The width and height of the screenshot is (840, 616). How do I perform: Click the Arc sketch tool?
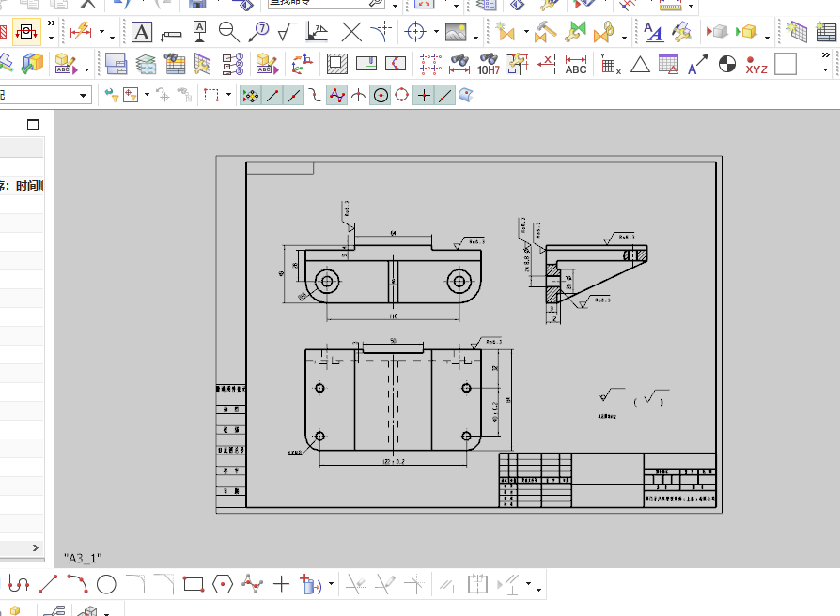click(x=77, y=584)
